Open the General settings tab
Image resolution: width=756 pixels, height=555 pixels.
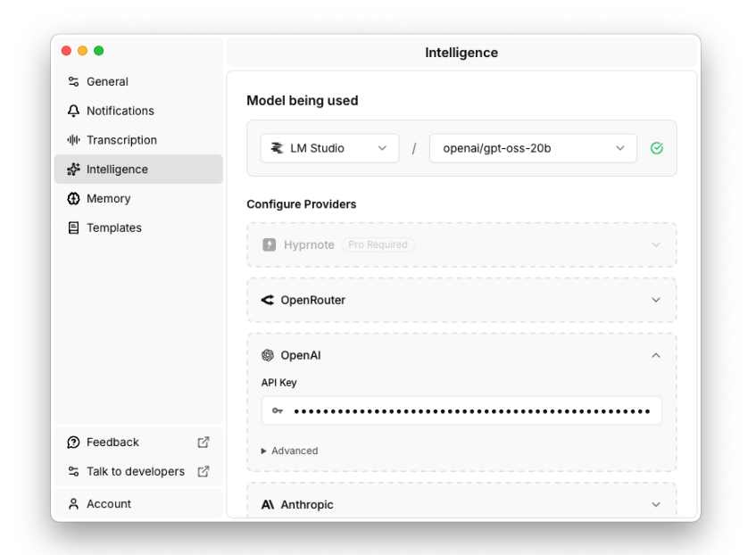coord(138,81)
